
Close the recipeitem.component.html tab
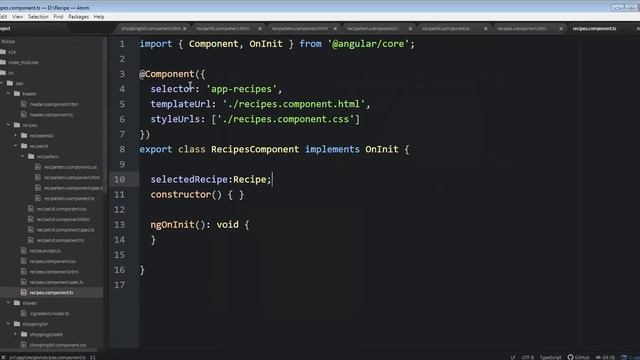pos(335,29)
